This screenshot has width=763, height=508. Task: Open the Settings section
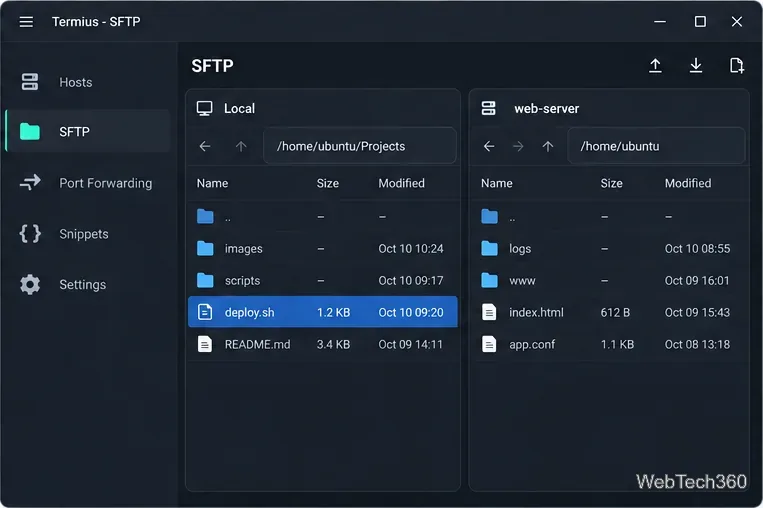point(88,284)
